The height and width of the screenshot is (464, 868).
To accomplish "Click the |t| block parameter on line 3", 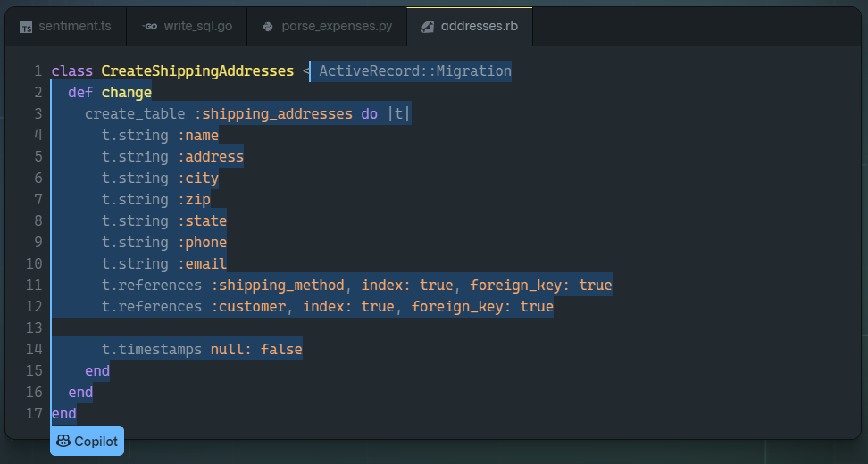I will pos(398,114).
